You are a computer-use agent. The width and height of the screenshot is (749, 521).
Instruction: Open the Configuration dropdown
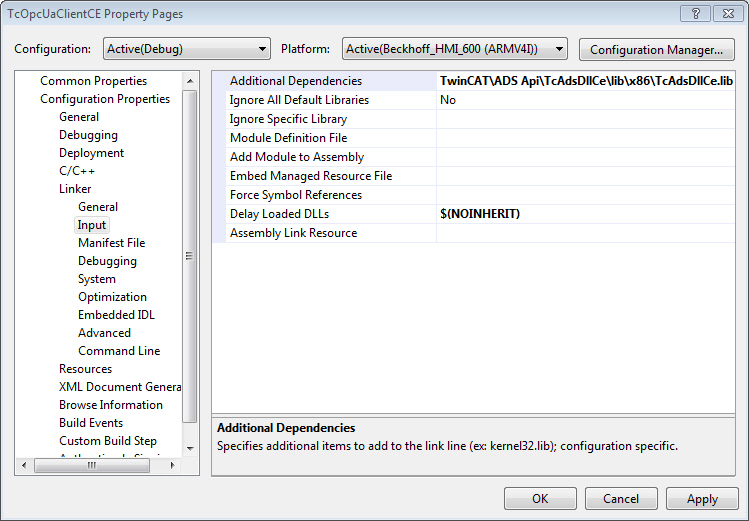coord(187,49)
